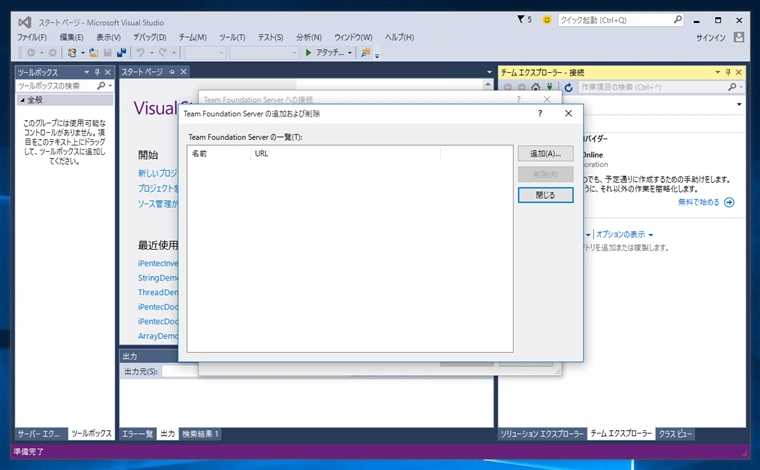Viewport: 760px width, 470px height.
Task: Click the New Project toolbar icon
Action: (x=72, y=52)
